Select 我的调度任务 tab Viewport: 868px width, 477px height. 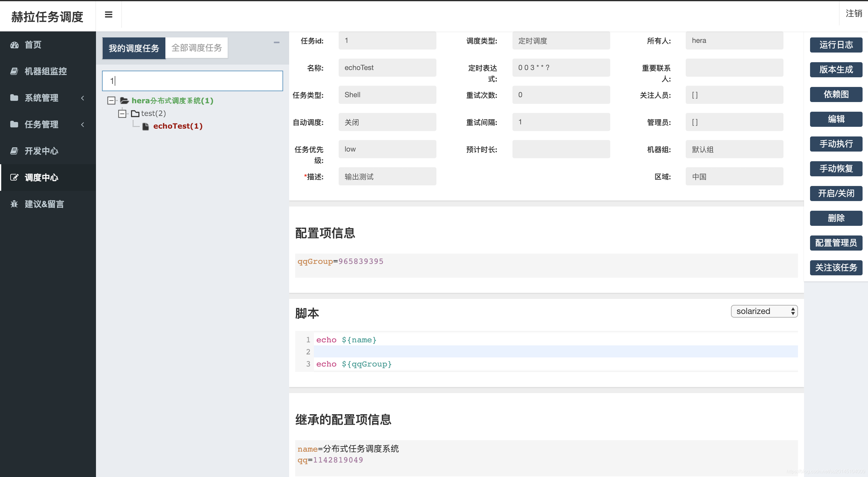(x=134, y=48)
